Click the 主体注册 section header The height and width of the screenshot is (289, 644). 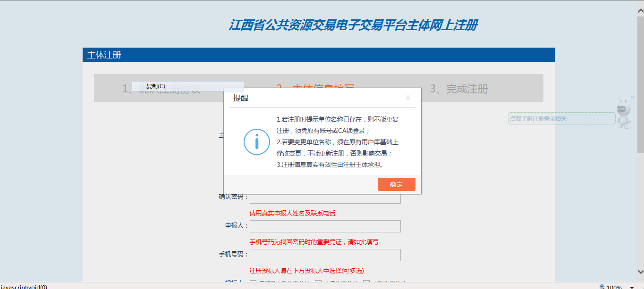(x=104, y=55)
